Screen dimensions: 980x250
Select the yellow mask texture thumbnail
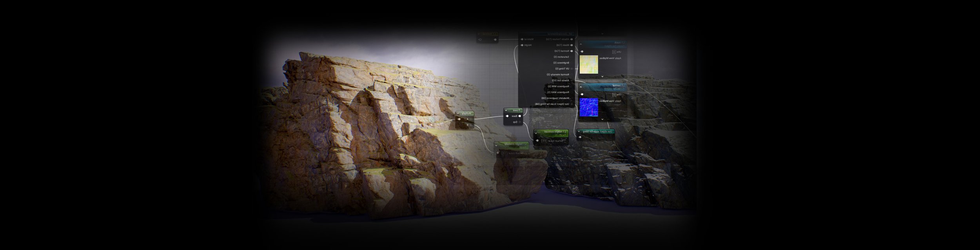pyautogui.click(x=589, y=64)
